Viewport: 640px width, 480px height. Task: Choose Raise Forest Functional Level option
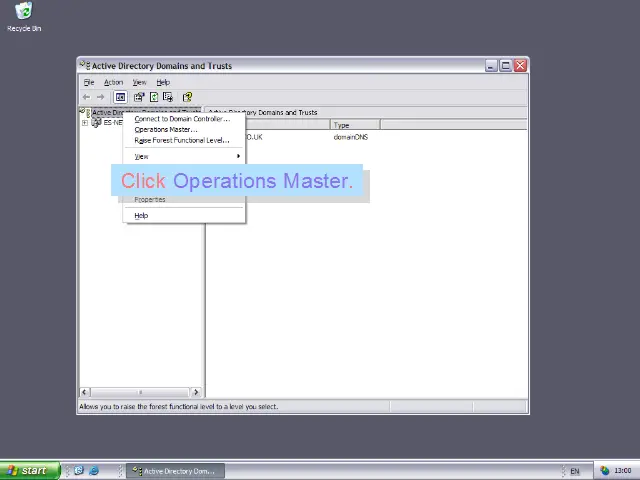(182, 140)
